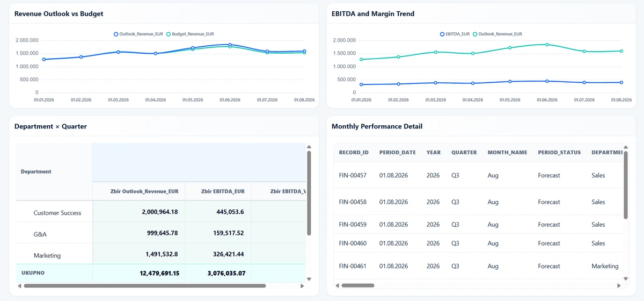The height and width of the screenshot is (301, 644).
Task: Click the total 3,076,035.07
Action: [x=226, y=274]
